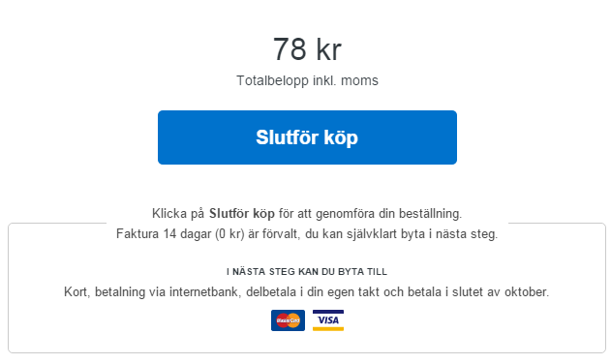Click the words Klicka på in instructions
Viewport: 611px width, 364px height.
(x=178, y=214)
